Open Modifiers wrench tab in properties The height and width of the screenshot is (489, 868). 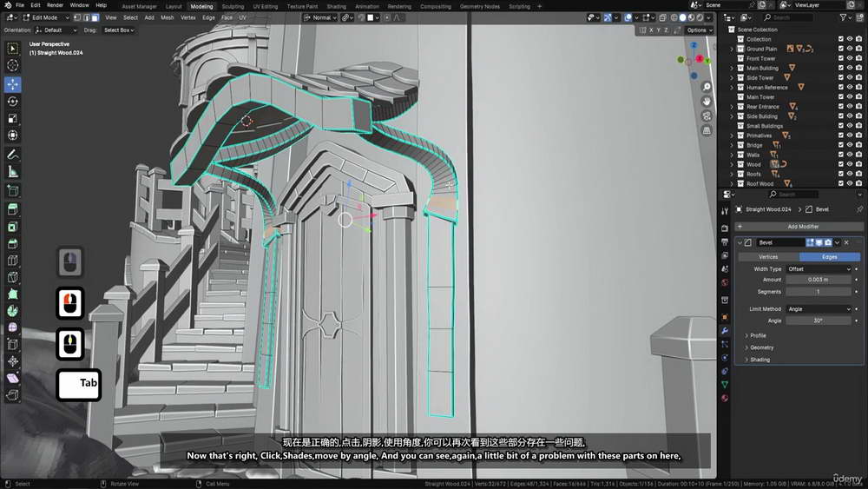[725, 331]
